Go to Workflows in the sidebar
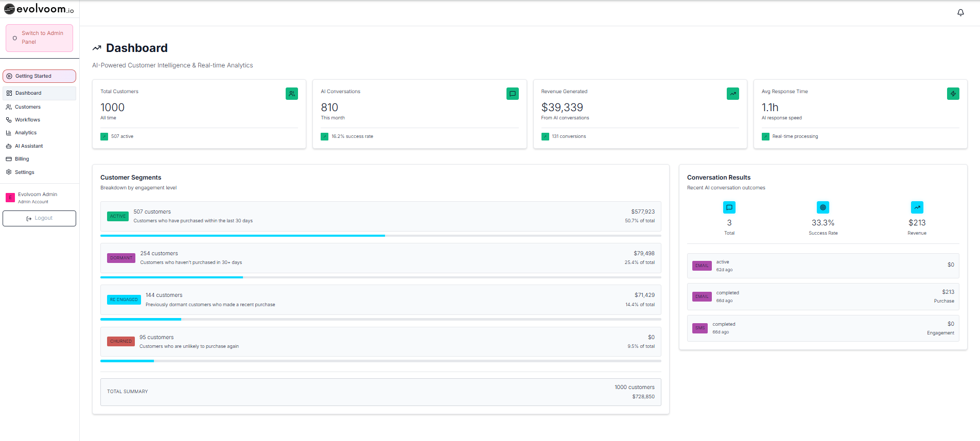Screen dimensions: 980x441 (x=27, y=120)
